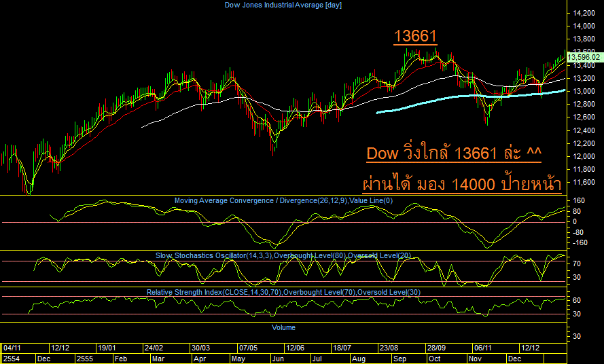Viewport: 604px width, 364px height.
Task: Click the 12/06 date label
Action: coord(295,348)
